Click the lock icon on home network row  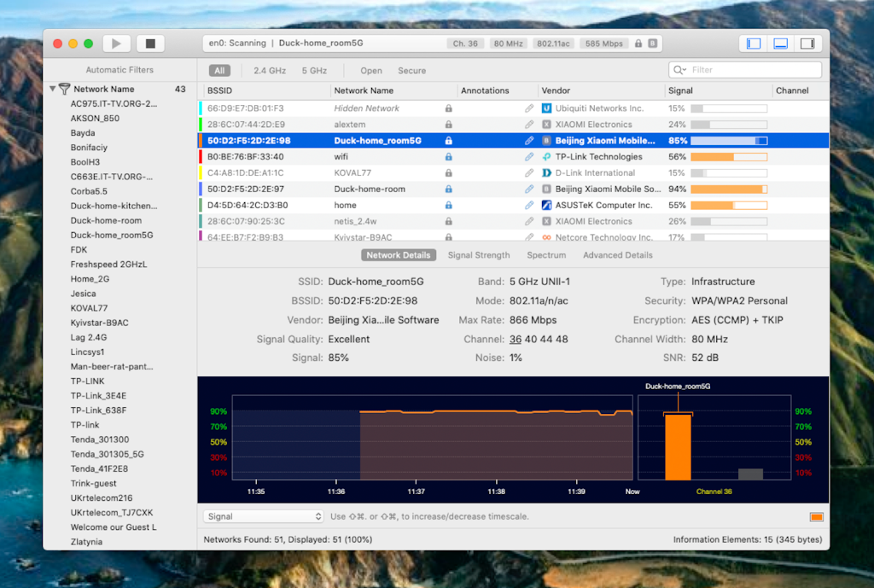(448, 206)
